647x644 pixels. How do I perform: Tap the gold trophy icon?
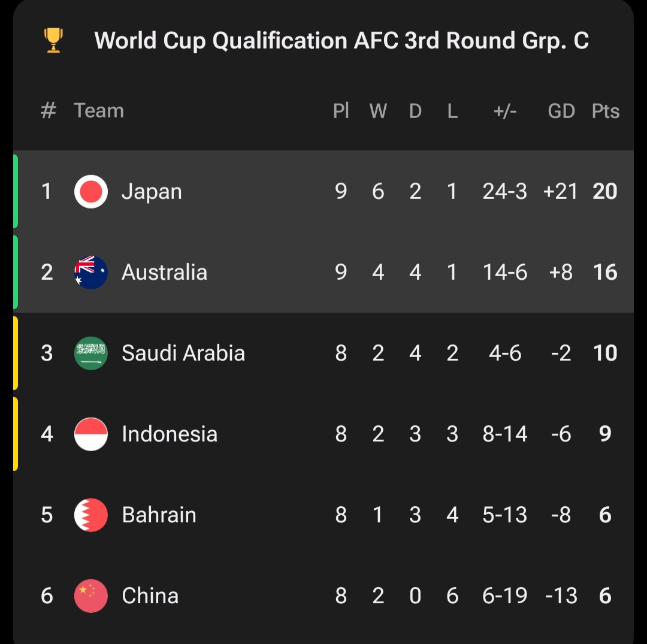click(54, 40)
